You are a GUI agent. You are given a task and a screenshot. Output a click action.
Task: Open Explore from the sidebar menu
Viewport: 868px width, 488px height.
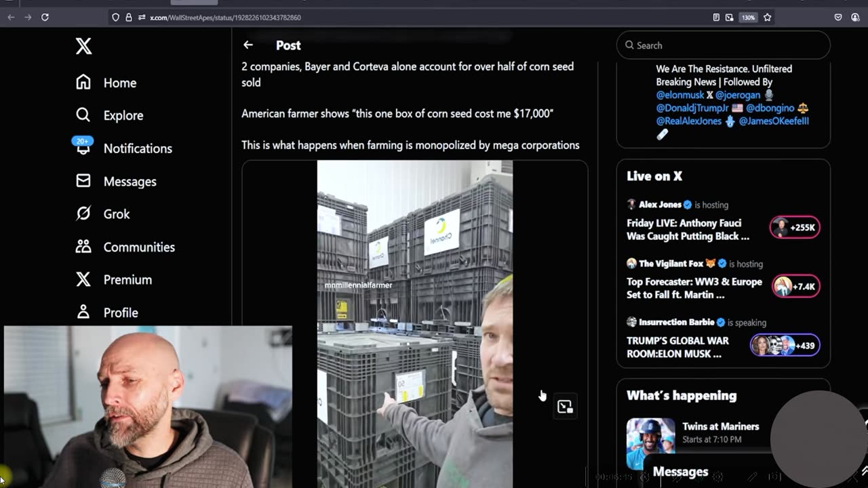point(123,115)
